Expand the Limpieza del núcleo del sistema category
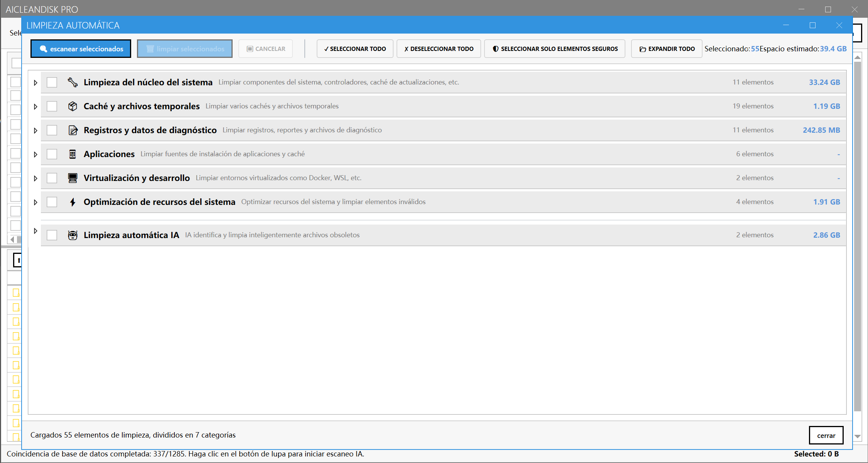This screenshot has width=868, height=463. [35, 82]
